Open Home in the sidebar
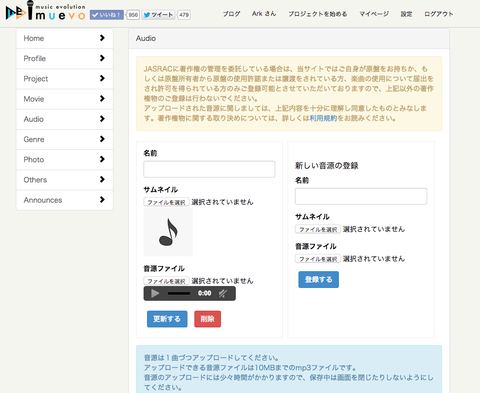Image resolution: width=480 pixels, height=393 pixels. click(65, 38)
